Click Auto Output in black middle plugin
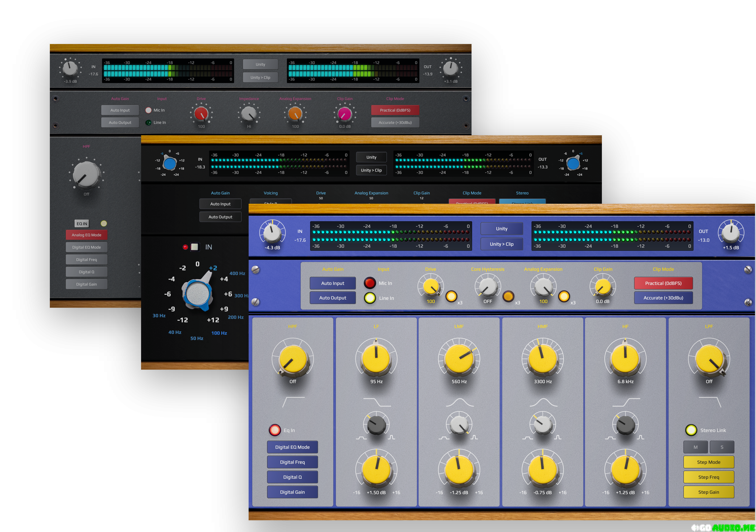The width and height of the screenshot is (756, 532). click(220, 217)
